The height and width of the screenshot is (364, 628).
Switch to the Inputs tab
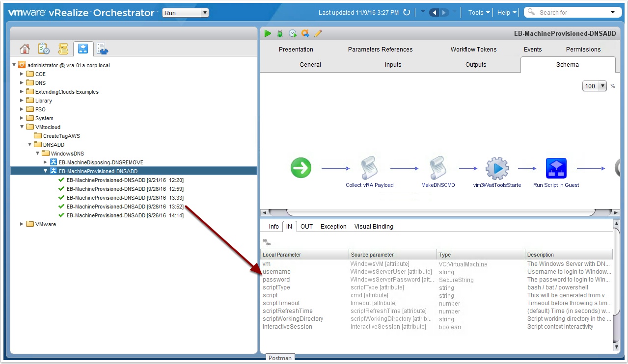[393, 65]
